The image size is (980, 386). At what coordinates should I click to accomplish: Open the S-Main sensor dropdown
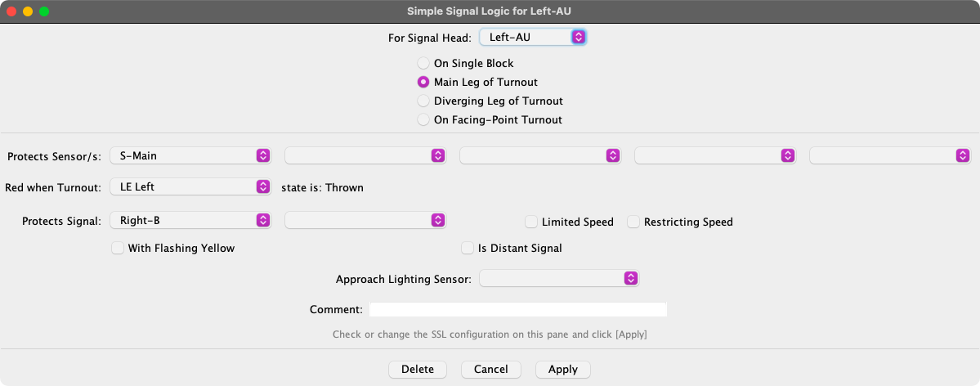point(190,155)
